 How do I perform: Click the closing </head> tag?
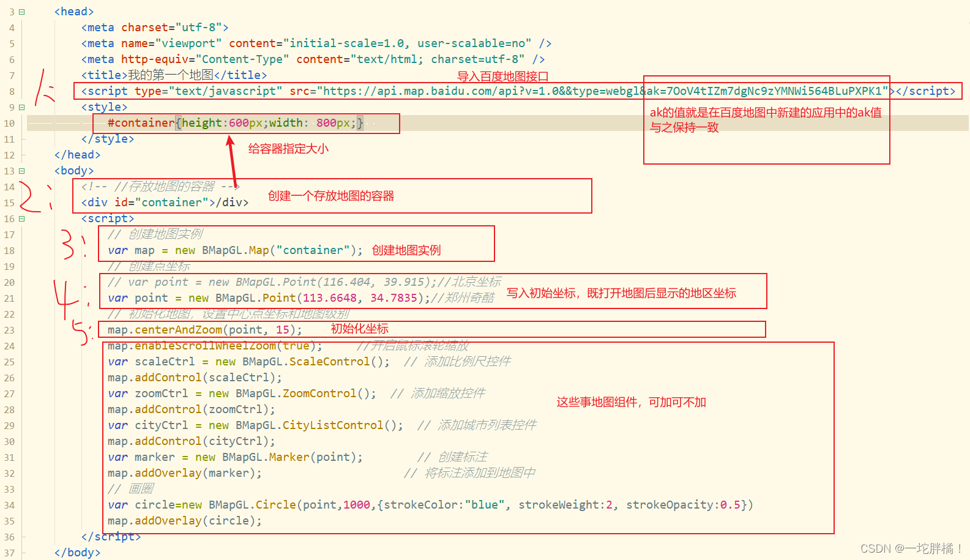tap(77, 155)
